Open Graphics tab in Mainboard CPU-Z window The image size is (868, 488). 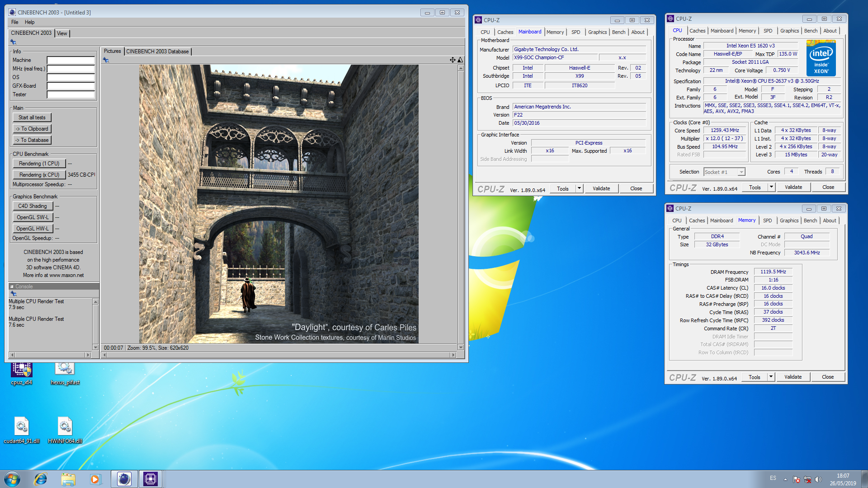[597, 32]
